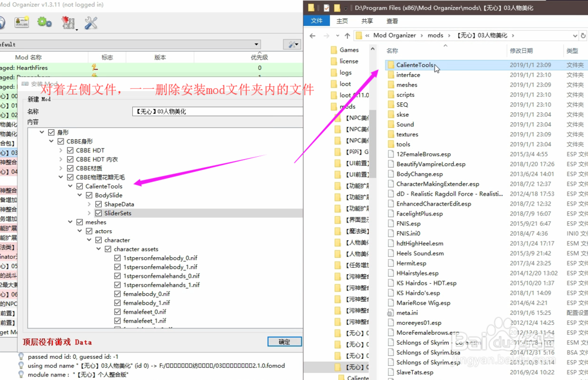Uncheck the CalienteTools checkbox
The height and width of the screenshot is (380, 588).
(x=79, y=186)
